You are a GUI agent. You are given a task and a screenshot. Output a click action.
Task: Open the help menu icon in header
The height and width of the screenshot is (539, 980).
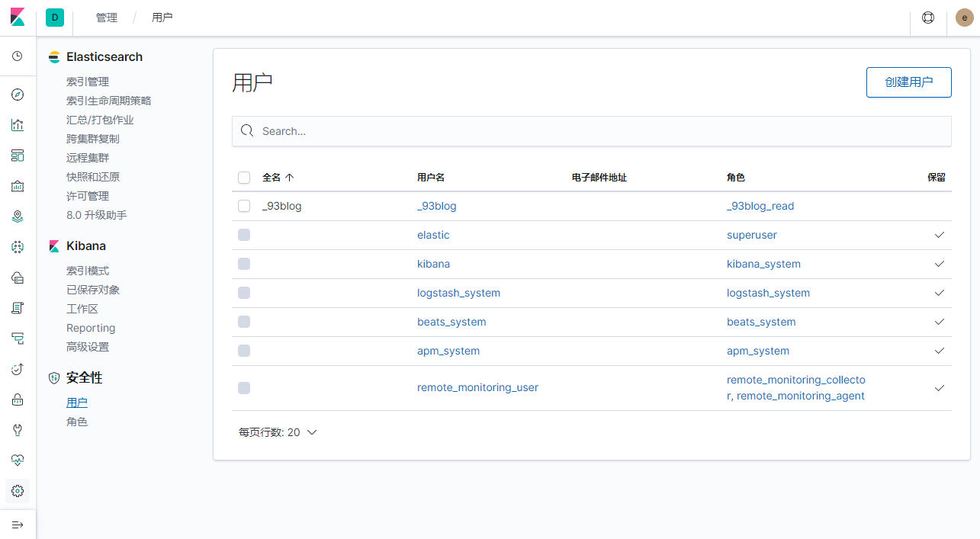pyautogui.click(x=928, y=18)
